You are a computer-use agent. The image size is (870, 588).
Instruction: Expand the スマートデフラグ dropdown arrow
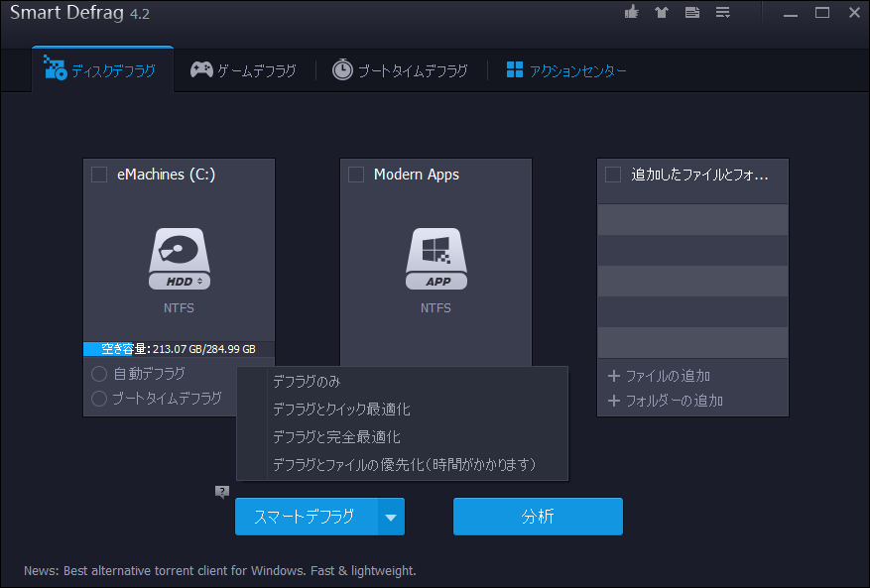pos(391,517)
